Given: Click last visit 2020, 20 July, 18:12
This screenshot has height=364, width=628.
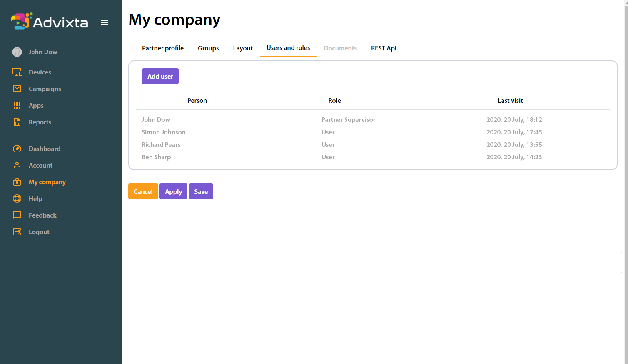Looking at the screenshot, I should pos(514,120).
